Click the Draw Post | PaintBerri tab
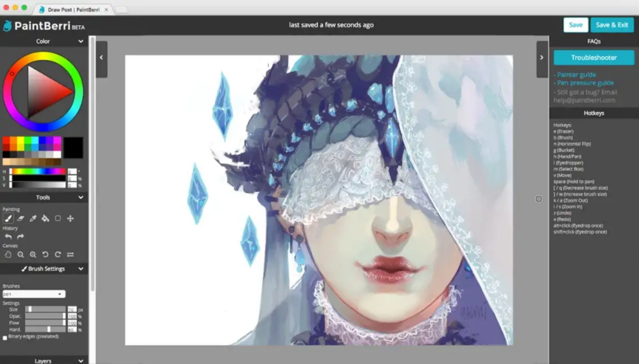 [x=74, y=9]
